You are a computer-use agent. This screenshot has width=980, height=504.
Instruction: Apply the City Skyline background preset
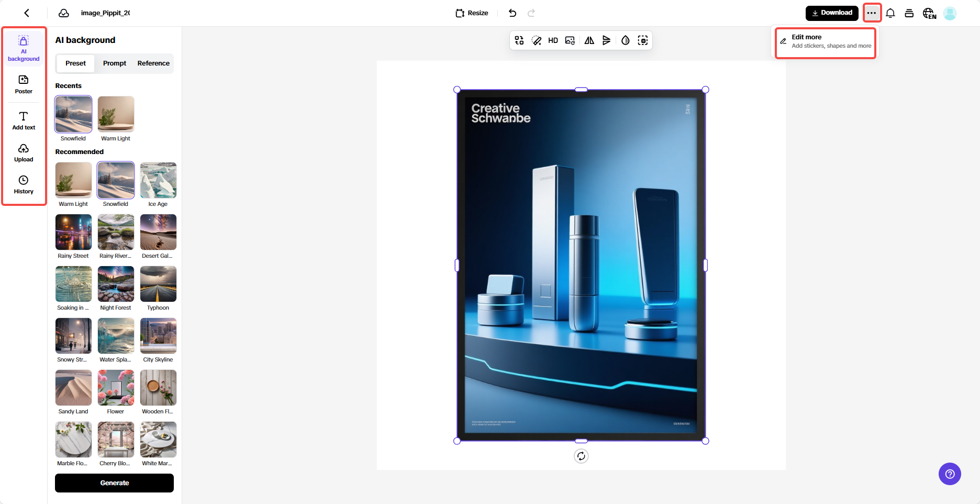click(158, 335)
